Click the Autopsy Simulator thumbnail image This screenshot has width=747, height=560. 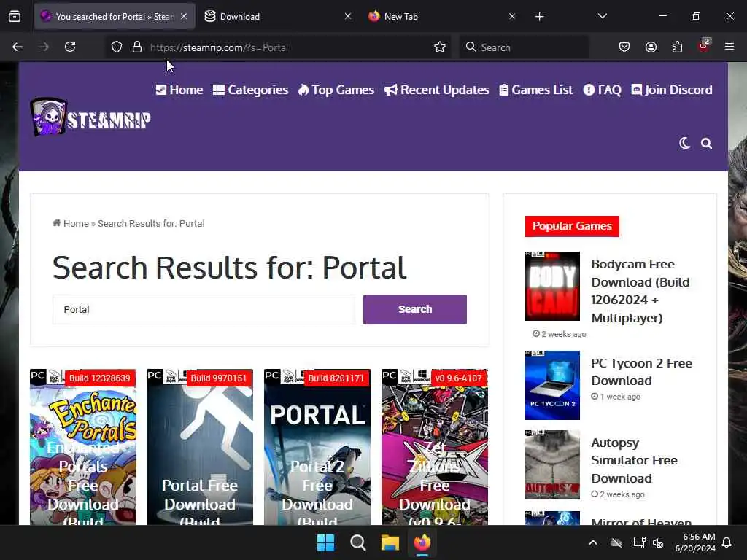(553, 464)
